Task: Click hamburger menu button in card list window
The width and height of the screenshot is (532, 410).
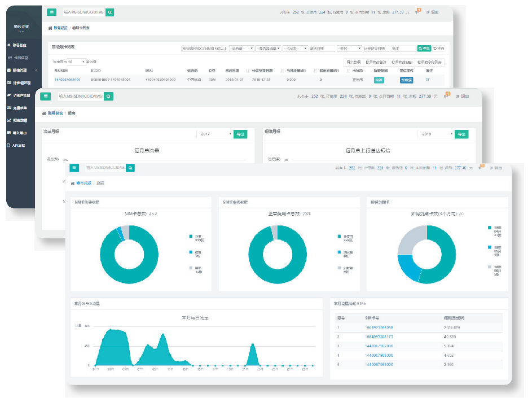Action: 51,11
